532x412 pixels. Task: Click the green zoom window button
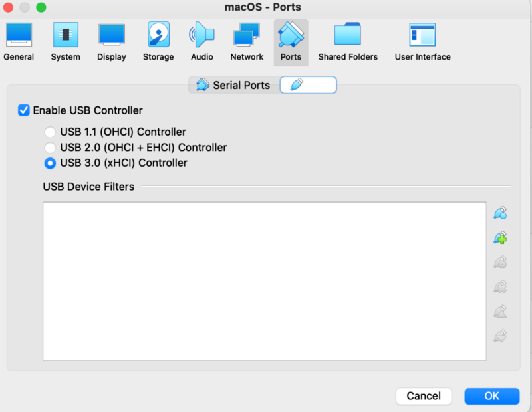[x=41, y=7]
